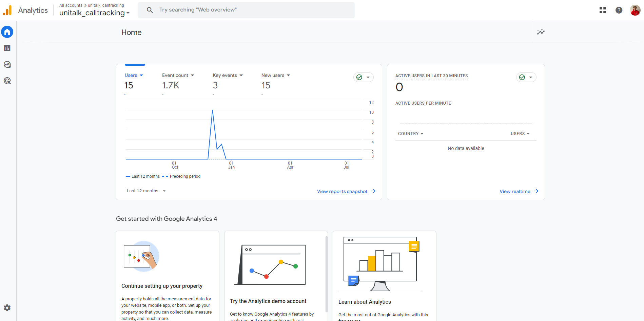Open Admin settings gear icon
The image size is (644, 321).
(7, 308)
